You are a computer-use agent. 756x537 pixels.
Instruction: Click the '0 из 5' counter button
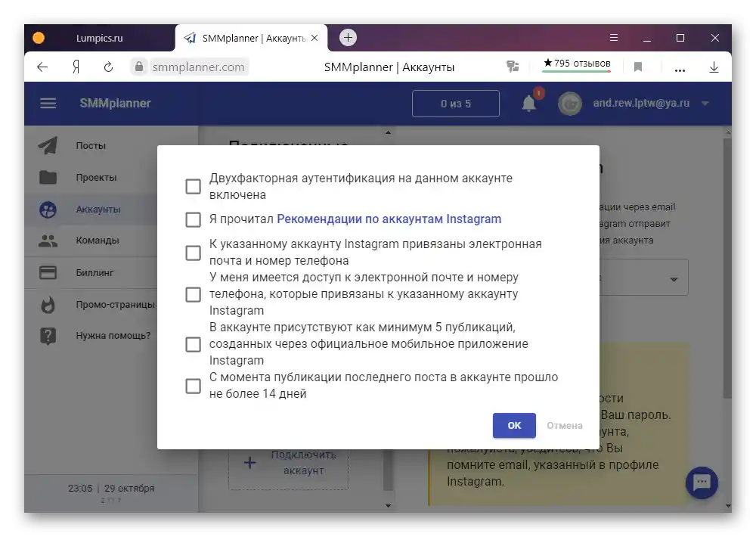[x=456, y=104]
